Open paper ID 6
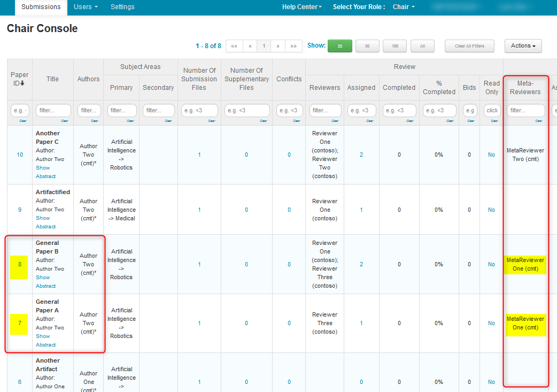Viewport: 557px width, 392px height. click(20, 382)
